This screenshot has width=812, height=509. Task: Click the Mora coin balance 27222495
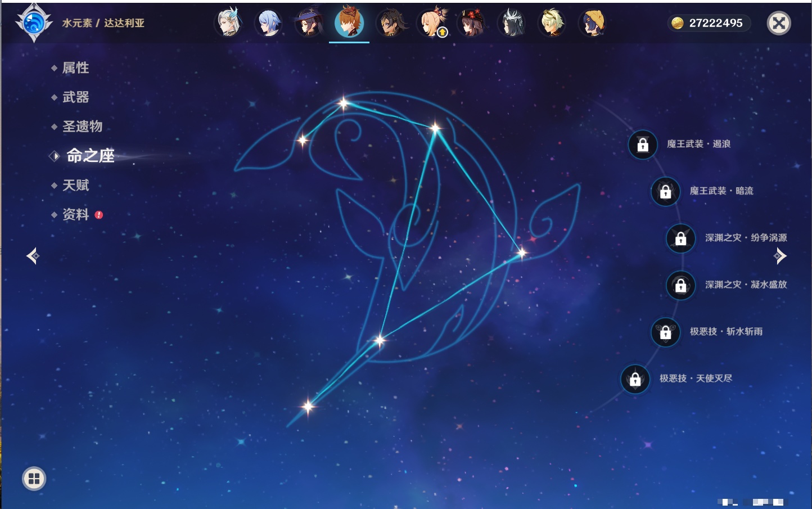coord(709,23)
